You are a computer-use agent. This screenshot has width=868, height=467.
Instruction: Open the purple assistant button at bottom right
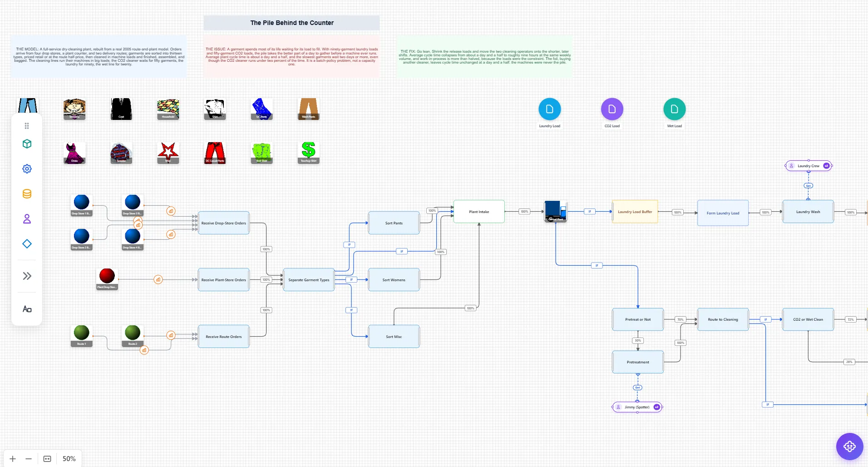[x=849, y=447]
